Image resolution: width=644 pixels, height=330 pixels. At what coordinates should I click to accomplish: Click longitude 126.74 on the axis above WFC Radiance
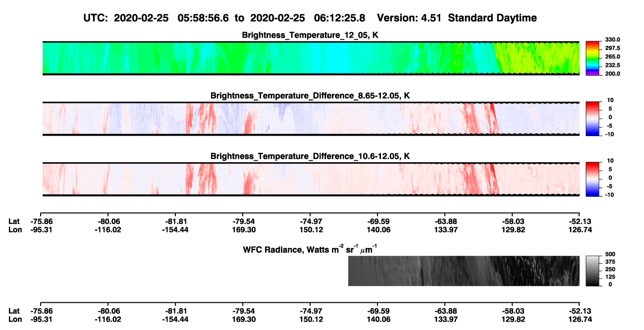pyautogui.click(x=581, y=230)
